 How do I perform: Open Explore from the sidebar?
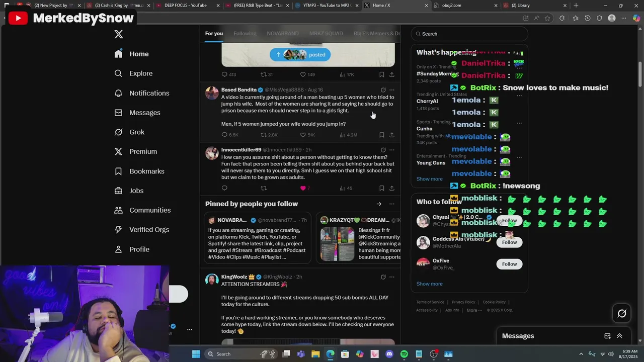[x=133, y=73]
